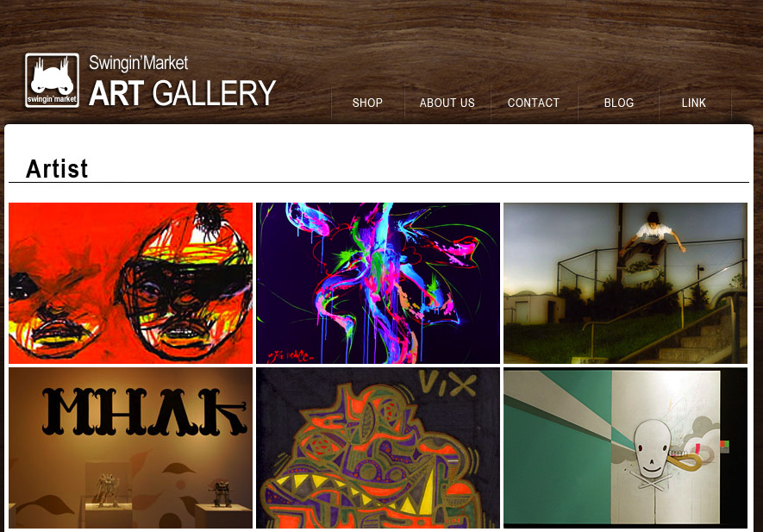View the skull mural on green wall thumbnail

[x=625, y=448]
